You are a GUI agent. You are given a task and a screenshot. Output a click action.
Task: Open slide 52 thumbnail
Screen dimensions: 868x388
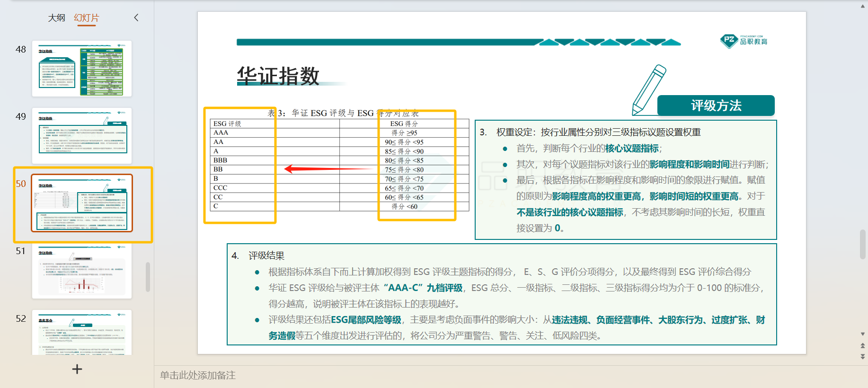tap(82, 332)
